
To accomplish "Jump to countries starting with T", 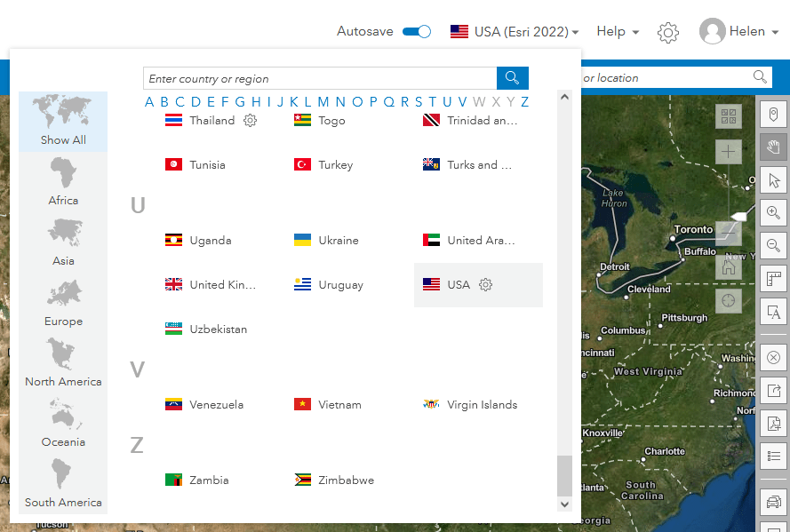I will pos(432,102).
